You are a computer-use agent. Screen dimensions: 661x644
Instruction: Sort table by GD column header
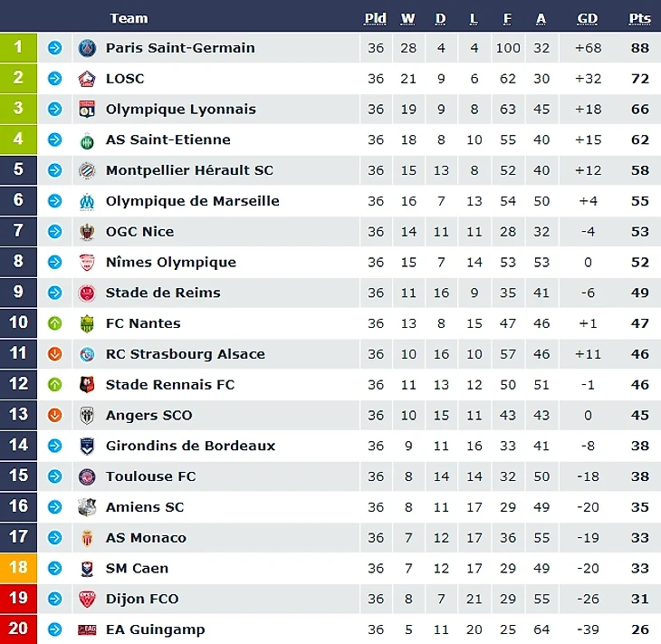click(x=588, y=18)
